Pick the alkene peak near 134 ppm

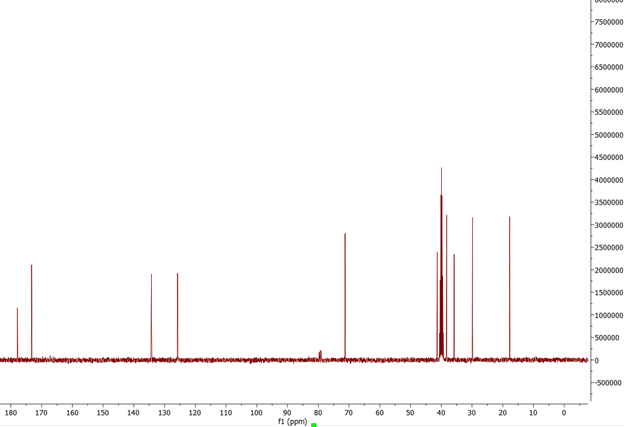(151, 317)
